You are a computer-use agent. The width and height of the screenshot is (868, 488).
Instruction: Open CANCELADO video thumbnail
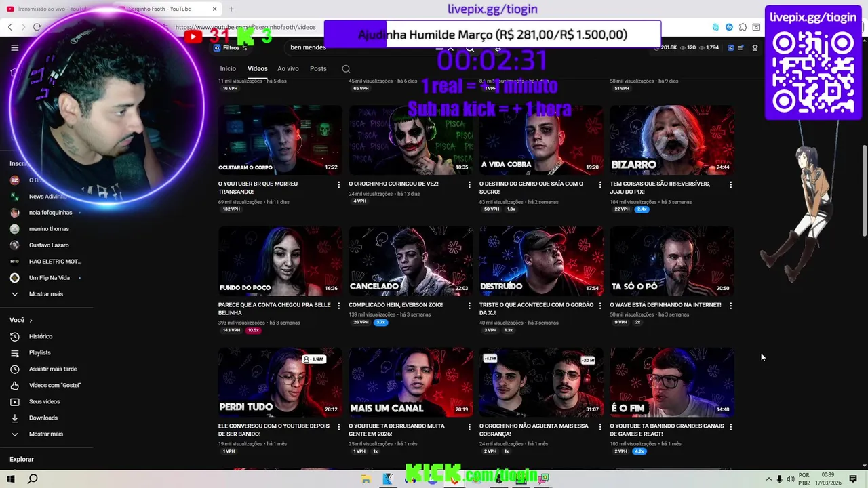[411, 261]
